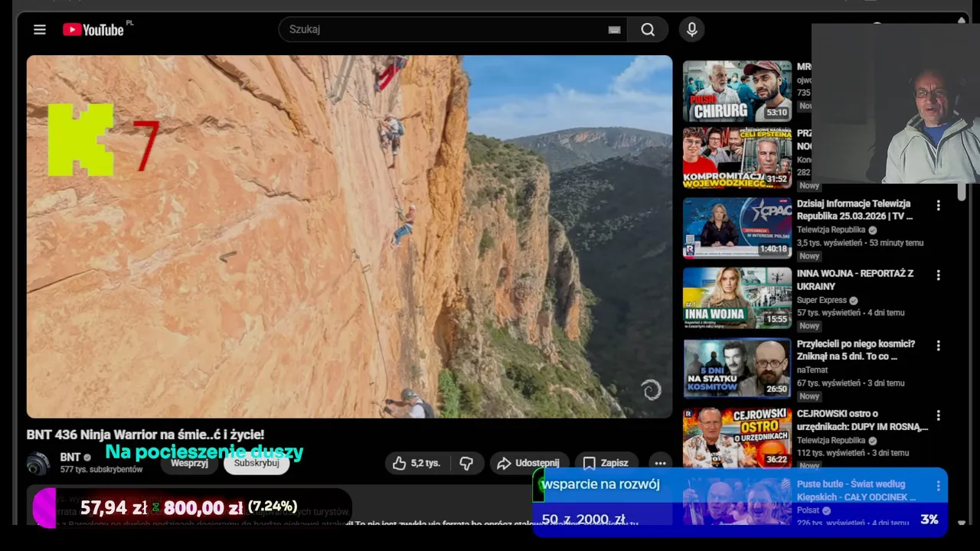Open options menu for Przylecieli po niego video
The image size is (980, 551).
pos(938,345)
